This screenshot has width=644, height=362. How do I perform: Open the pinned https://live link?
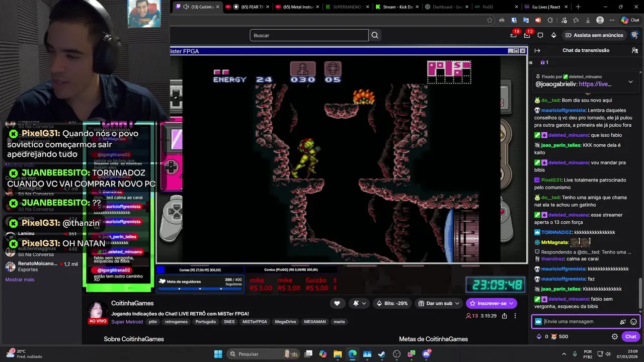click(595, 84)
